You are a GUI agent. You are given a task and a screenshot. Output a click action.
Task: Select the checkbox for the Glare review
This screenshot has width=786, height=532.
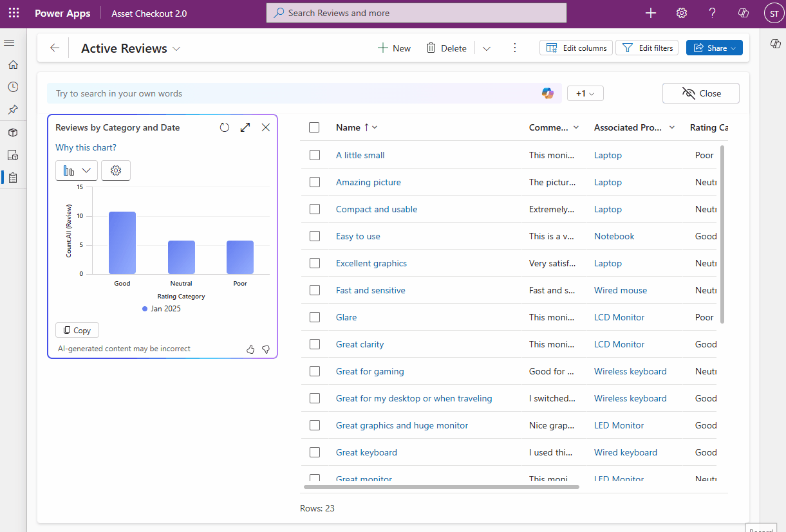[x=314, y=316]
